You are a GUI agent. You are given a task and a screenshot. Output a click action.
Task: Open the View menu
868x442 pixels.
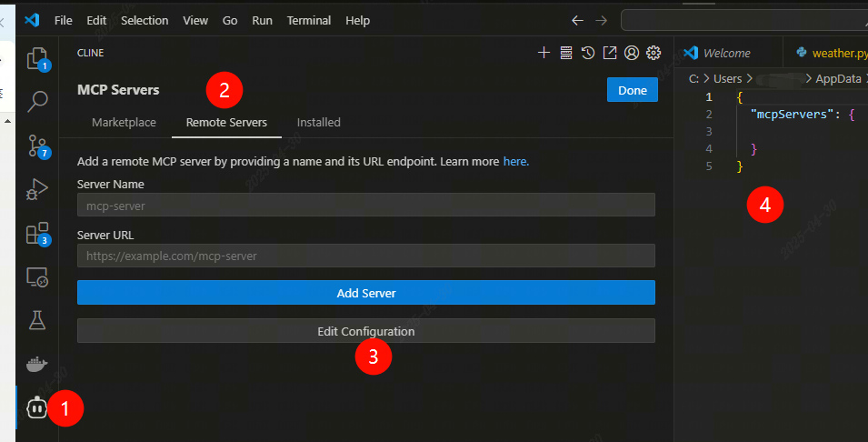point(195,21)
